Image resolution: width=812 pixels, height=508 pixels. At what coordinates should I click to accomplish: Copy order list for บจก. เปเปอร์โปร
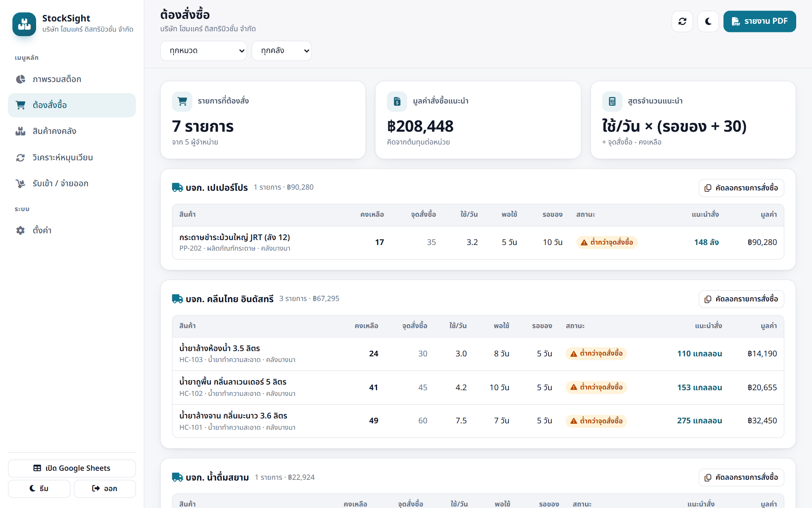point(741,188)
